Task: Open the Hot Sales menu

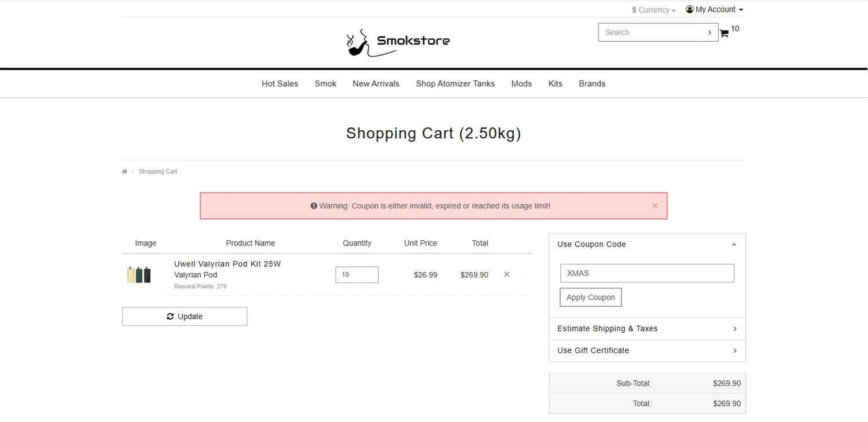Action: point(280,83)
